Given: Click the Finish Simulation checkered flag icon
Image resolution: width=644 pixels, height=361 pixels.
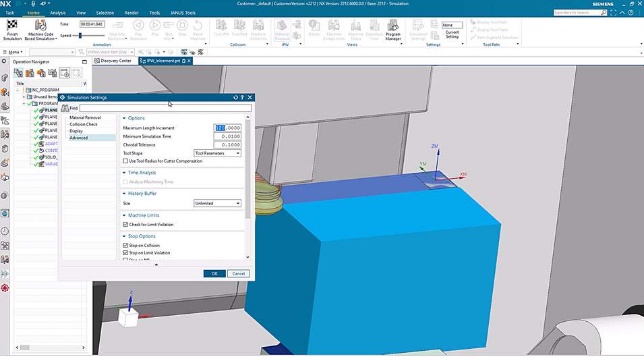Looking at the screenshot, I should [x=12, y=26].
